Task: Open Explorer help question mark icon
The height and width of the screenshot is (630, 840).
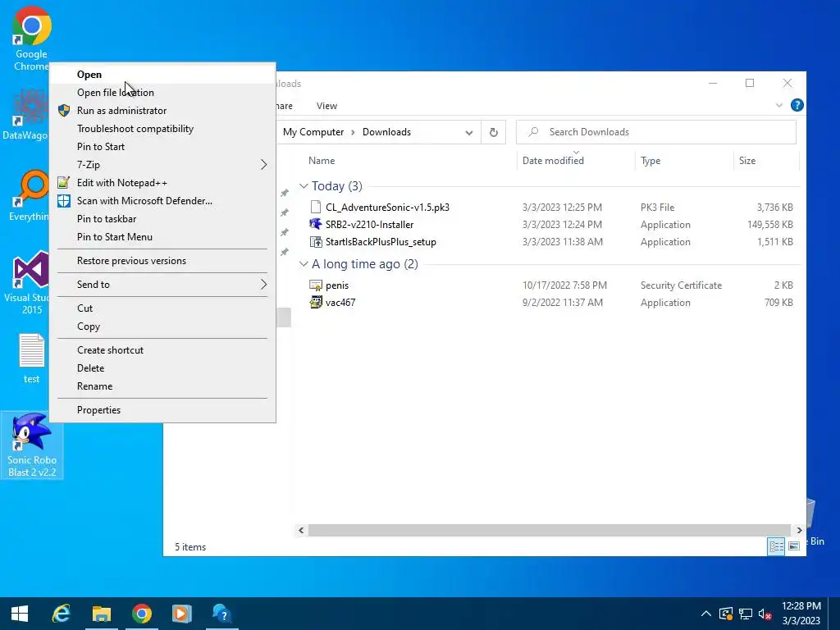Action: coord(797,106)
